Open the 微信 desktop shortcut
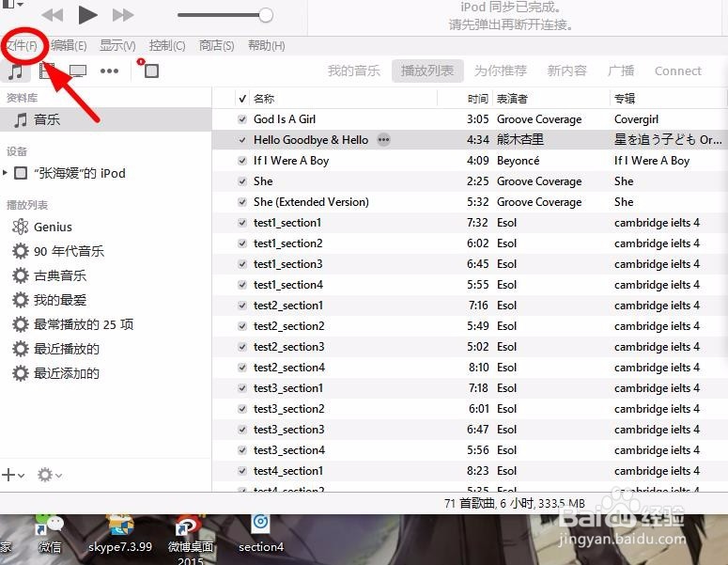 [49, 535]
